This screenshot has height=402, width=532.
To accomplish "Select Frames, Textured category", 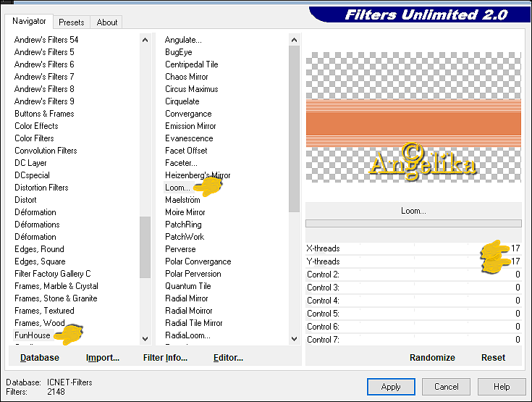I will (44, 311).
